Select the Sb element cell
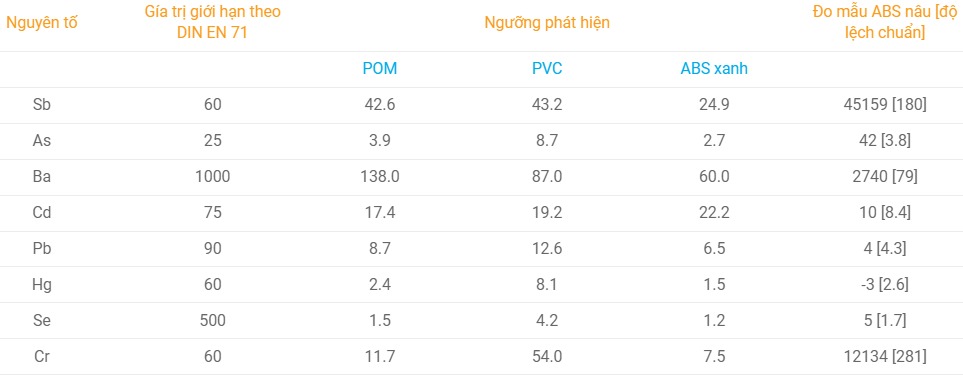The image size is (963, 377). click(42, 105)
